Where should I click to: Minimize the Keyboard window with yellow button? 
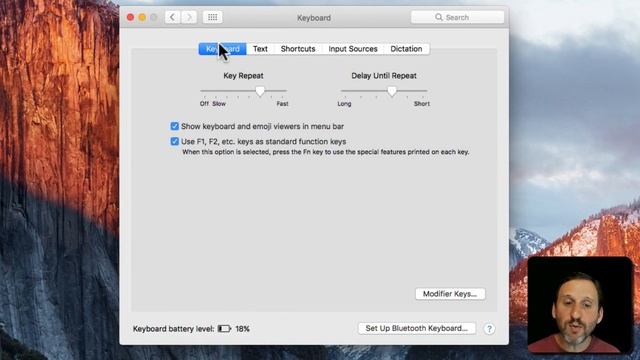[142, 17]
